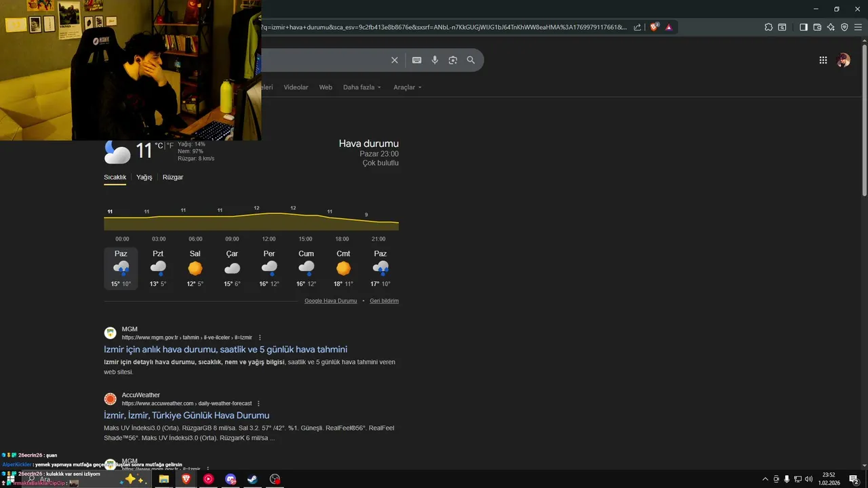Open the tab search toolbar icon

[x=782, y=27]
